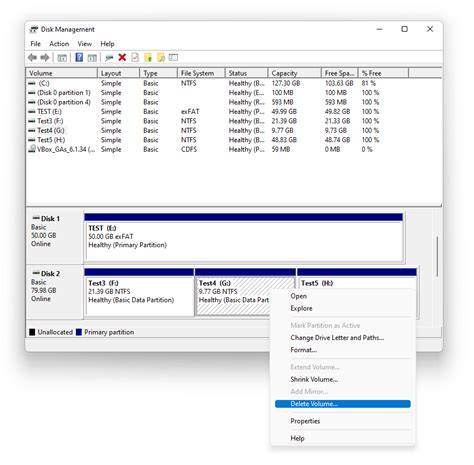Click the drive icon beside (C:) volume

tap(32, 83)
